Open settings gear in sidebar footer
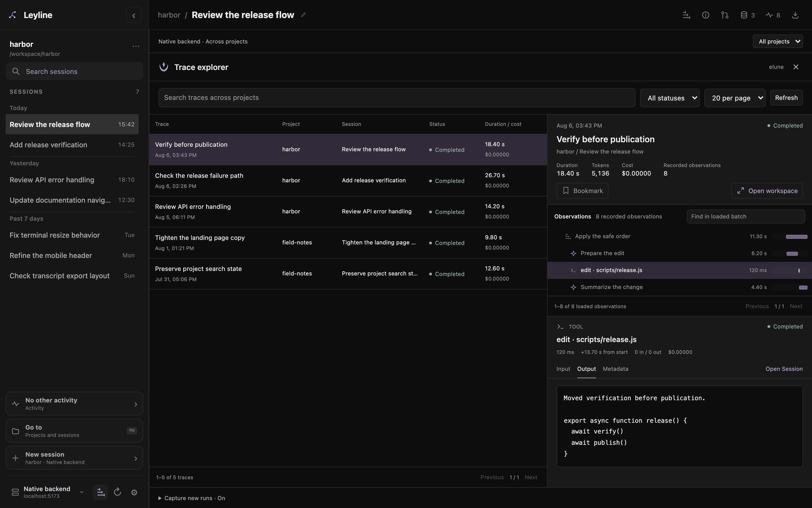This screenshot has width=812, height=508. click(x=134, y=492)
